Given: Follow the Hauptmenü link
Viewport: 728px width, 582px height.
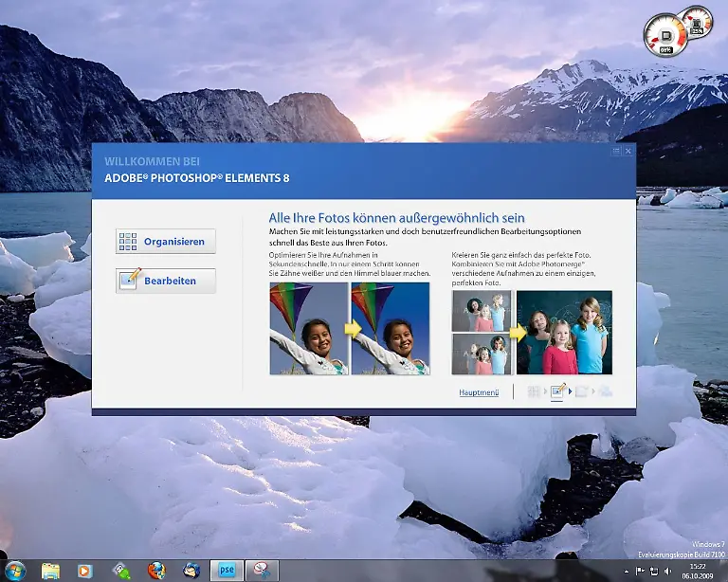Looking at the screenshot, I should (479, 391).
